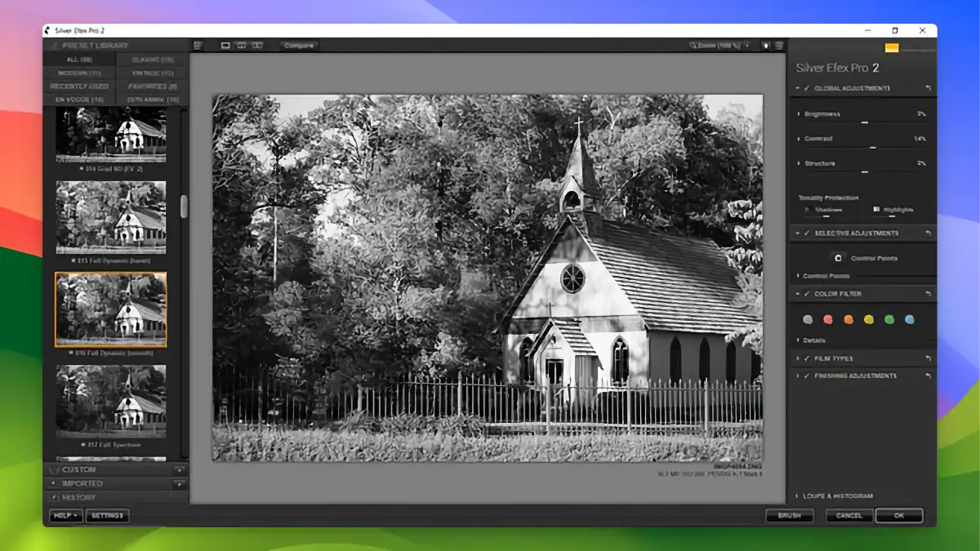
Task: Open the Help dropdown menu
Action: pos(65,516)
